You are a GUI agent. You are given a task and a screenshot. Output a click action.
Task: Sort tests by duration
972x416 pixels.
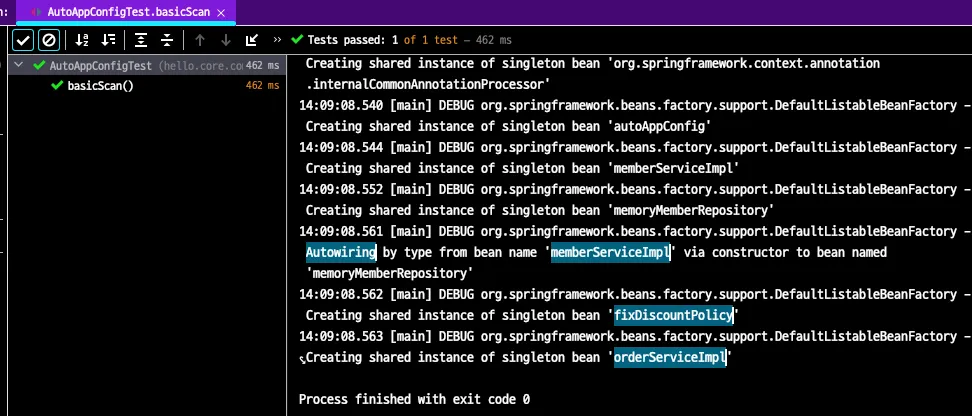pyautogui.click(x=109, y=40)
